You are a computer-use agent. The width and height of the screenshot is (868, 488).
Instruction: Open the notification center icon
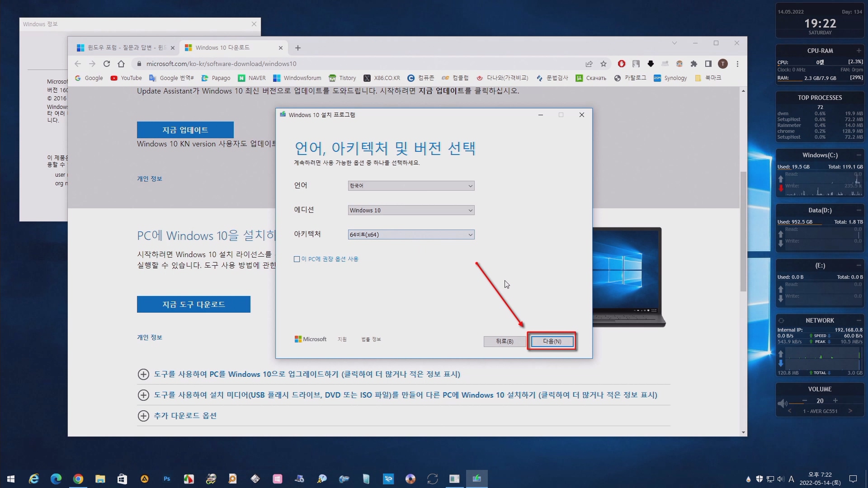click(853, 479)
